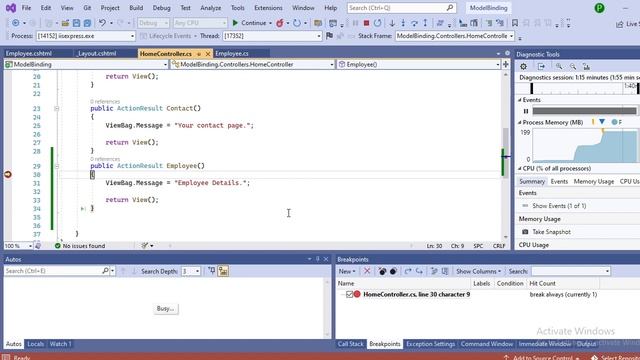Viewport: 640px width, 360px height.
Task: Click the Undo arrow icon
Action: point(102,23)
